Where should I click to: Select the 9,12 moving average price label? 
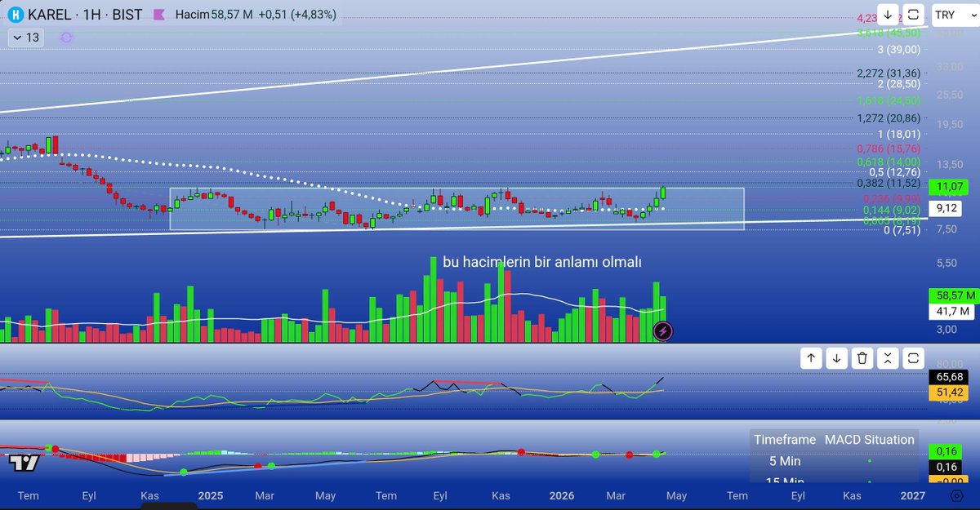tap(947, 208)
